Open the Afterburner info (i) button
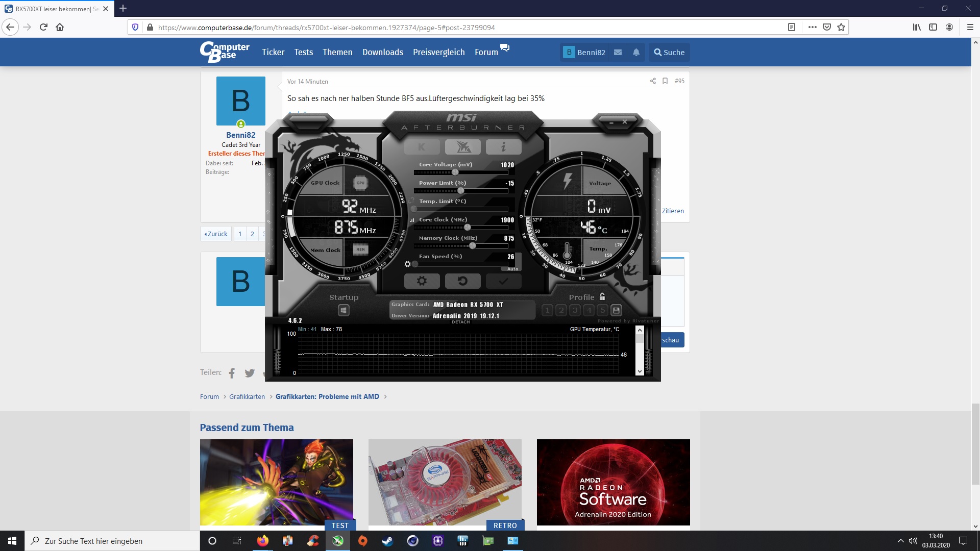The height and width of the screenshot is (551, 980). click(503, 147)
